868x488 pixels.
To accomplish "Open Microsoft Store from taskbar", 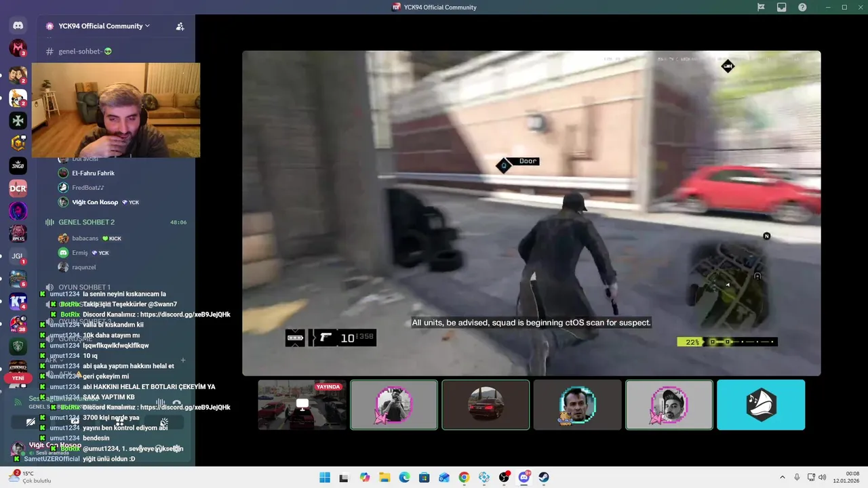I will click(x=424, y=477).
